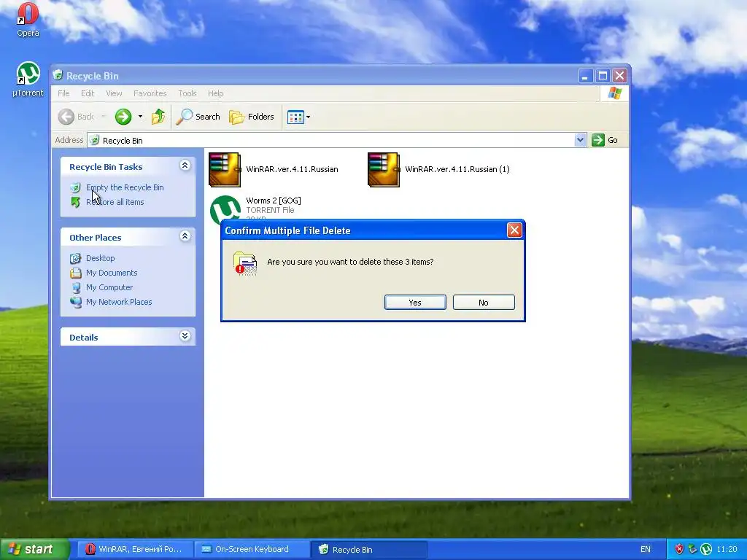Expand the Details panel
This screenshot has height=560, width=747.
coord(185,335)
